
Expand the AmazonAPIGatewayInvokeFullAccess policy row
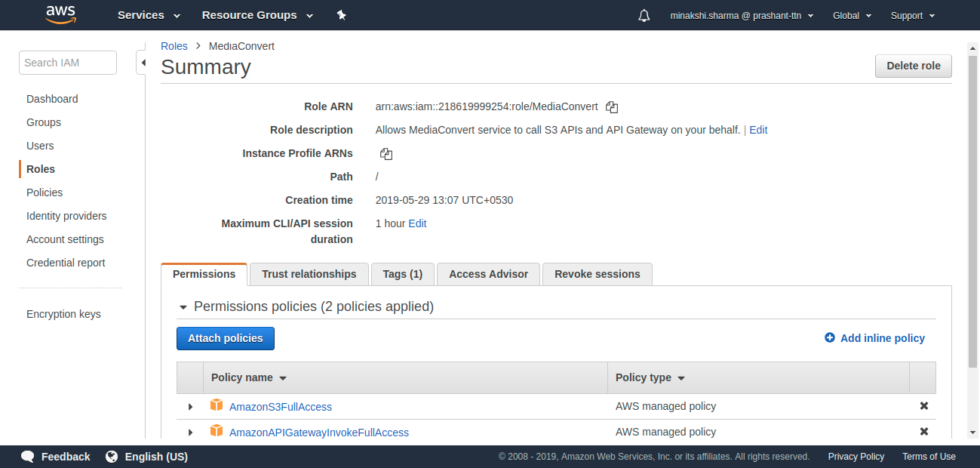[190, 433]
